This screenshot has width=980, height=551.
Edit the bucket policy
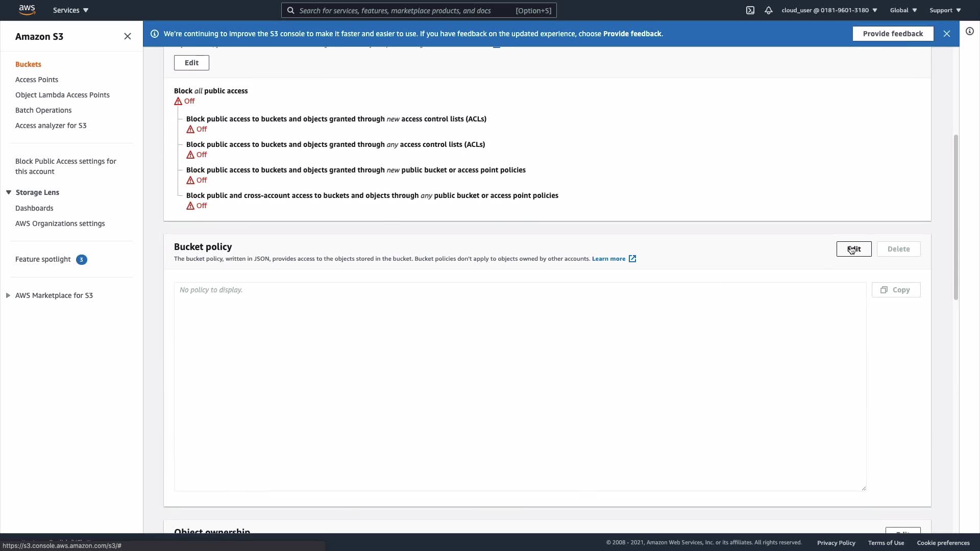(853, 249)
